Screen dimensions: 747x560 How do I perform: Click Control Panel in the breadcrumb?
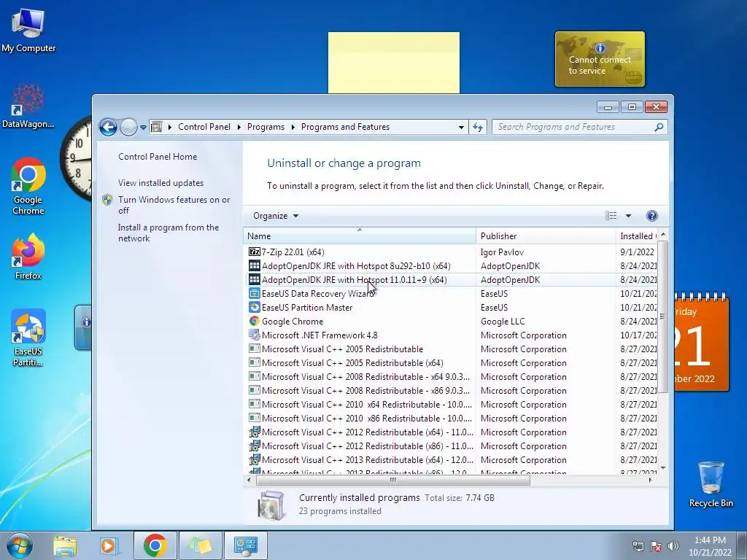[204, 127]
